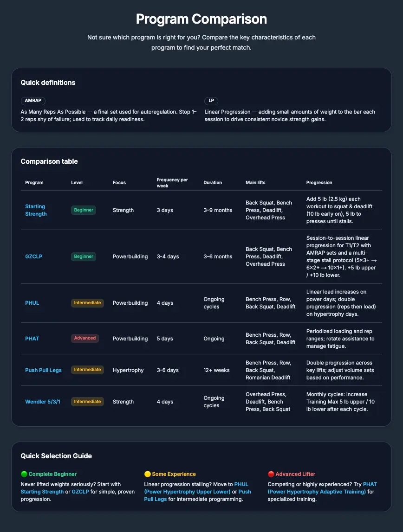
Task: Click the Beginner badge next to Starting Strength
Action: (x=84, y=210)
